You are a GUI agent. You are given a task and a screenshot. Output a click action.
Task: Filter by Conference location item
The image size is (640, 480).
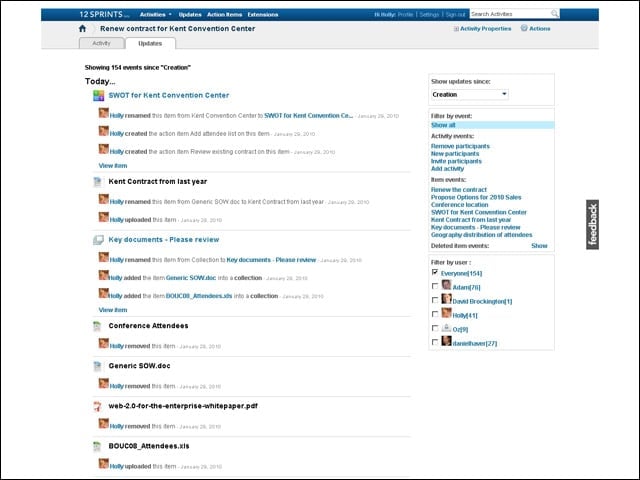[x=460, y=204]
